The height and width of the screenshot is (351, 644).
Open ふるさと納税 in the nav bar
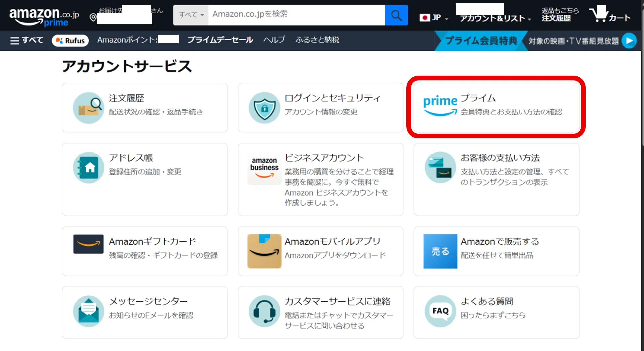click(317, 40)
